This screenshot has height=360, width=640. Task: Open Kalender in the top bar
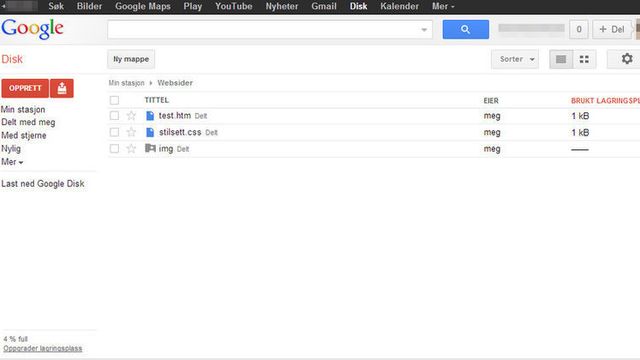(x=399, y=7)
